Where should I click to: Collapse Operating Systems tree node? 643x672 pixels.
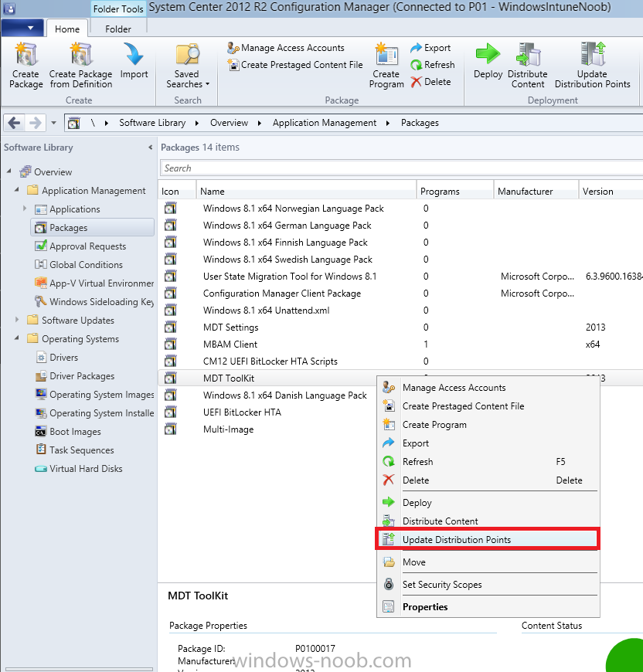pos(17,338)
